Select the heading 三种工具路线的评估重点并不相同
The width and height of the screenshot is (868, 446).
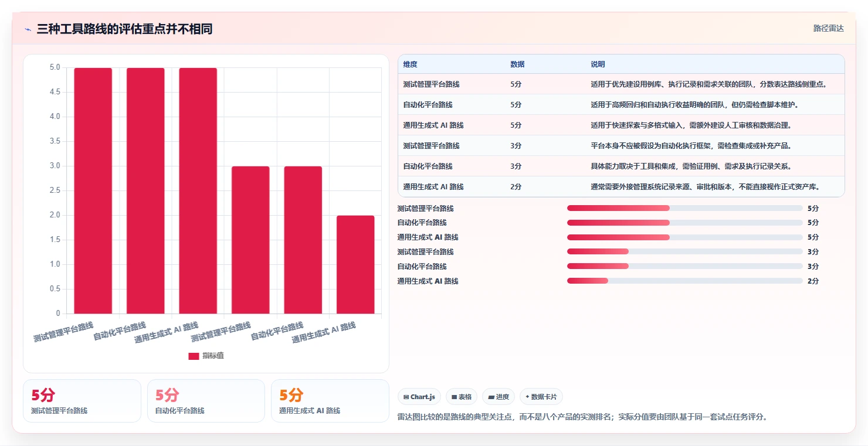[x=124, y=29]
